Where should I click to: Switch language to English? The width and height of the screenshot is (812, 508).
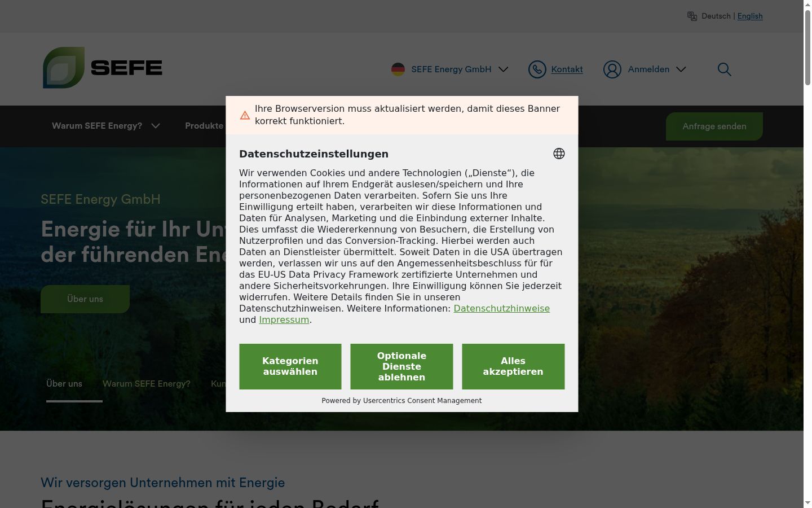click(750, 16)
